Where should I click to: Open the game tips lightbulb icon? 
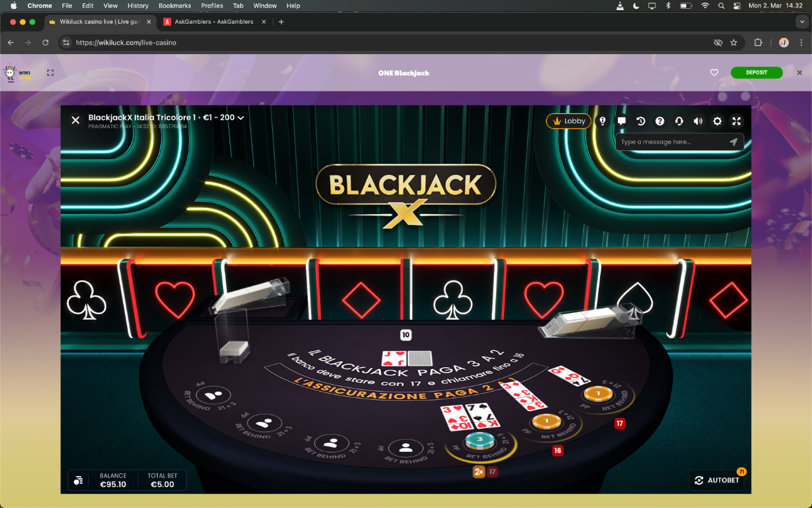(603, 121)
